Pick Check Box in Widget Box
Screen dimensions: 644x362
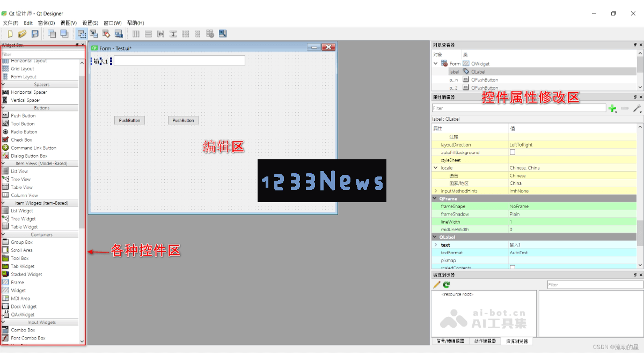pyautogui.click(x=21, y=139)
